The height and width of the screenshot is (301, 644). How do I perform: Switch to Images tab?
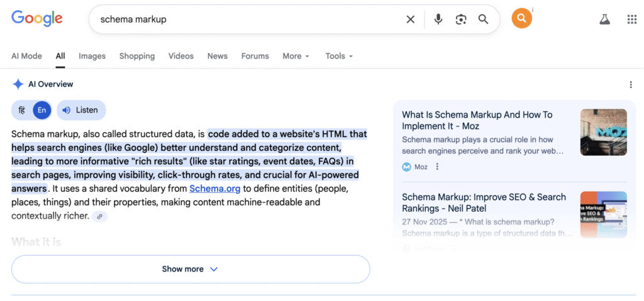pyautogui.click(x=92, y=57)
